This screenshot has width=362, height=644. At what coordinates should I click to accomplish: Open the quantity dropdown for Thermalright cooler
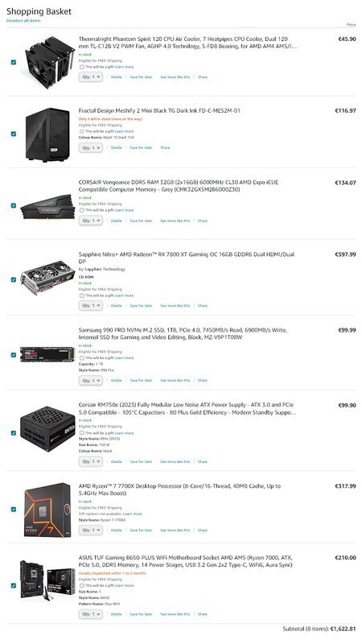click(x=91, y=76)
